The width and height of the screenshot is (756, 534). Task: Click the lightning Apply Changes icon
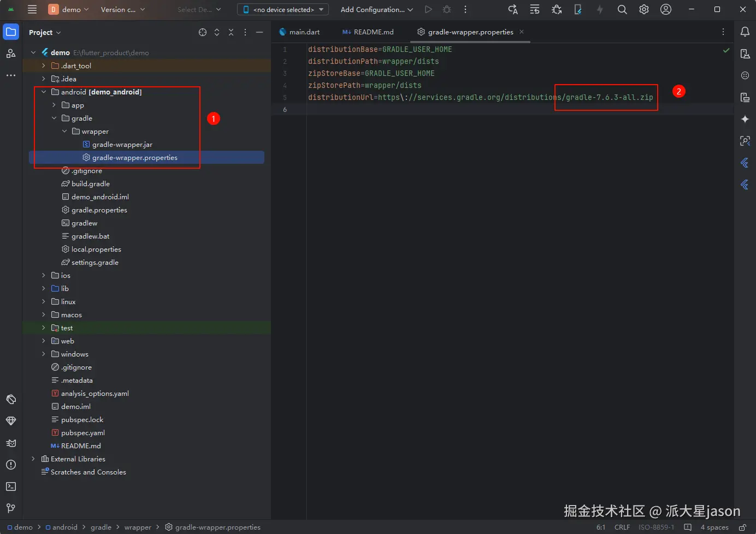tap(600, 9)
